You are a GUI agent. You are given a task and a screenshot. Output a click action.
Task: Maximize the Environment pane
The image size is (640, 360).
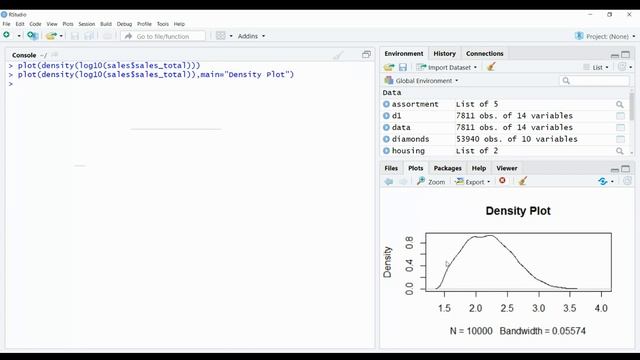click(625, 54)
